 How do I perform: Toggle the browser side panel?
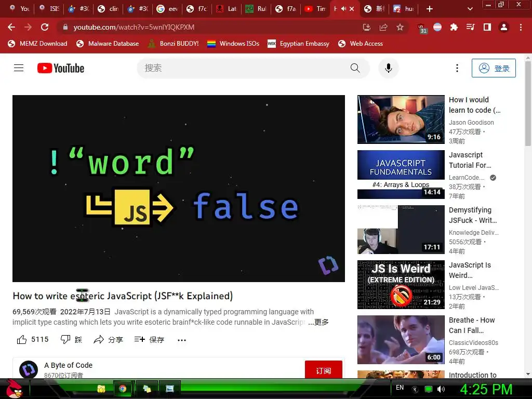pos(487,27)
